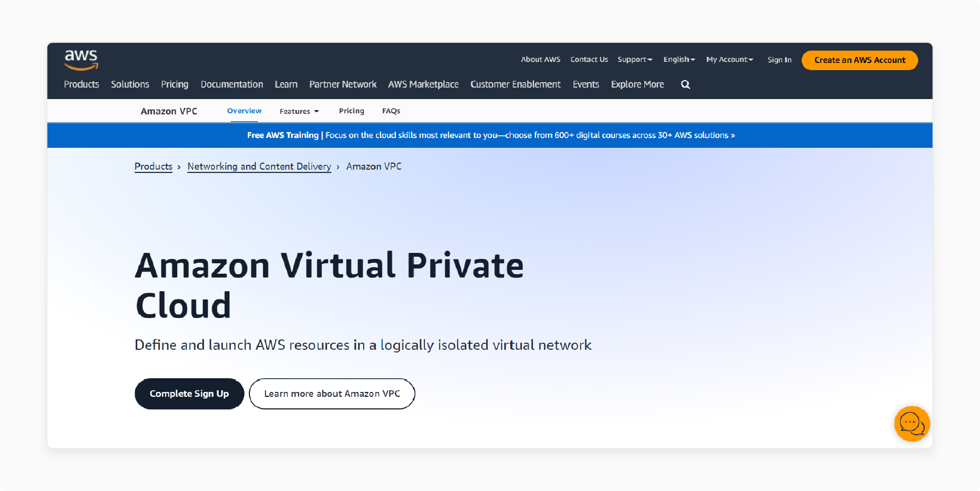Screen dimensions: 980x491
Task: Click the Products breadcrumb link
Action: click(153, 166)
